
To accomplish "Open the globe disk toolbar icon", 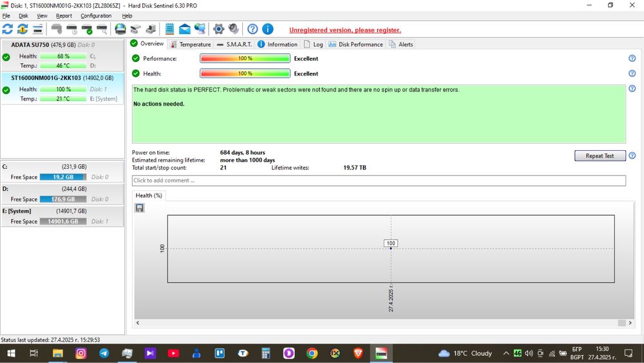I will [120, 29].
